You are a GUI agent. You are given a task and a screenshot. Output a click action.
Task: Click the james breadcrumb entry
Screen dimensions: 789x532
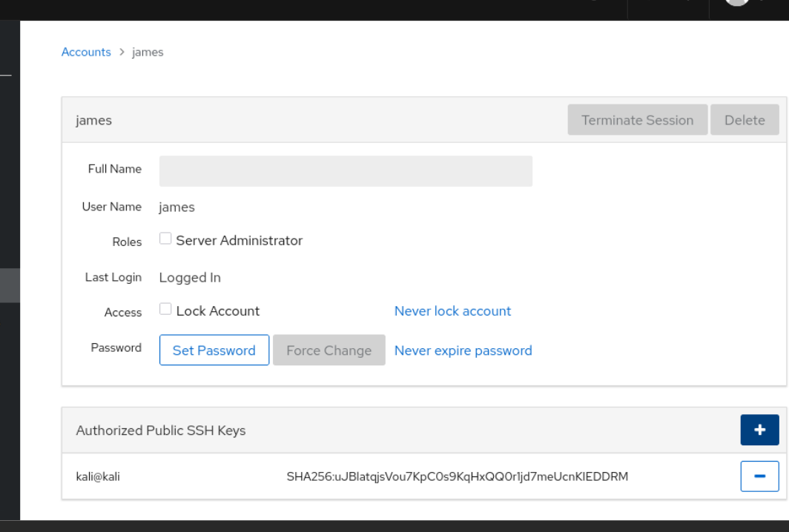148,53
